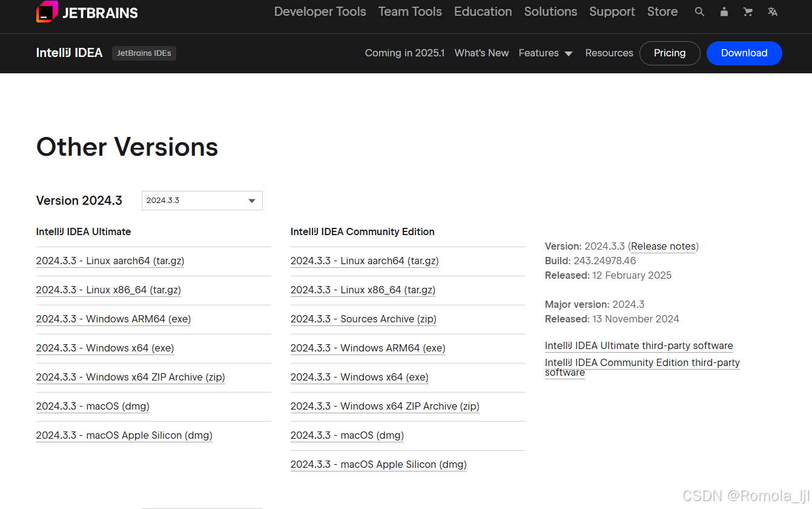Open the Developer Tools menu
Screen dimensions: 812x509
click(320, 12)
